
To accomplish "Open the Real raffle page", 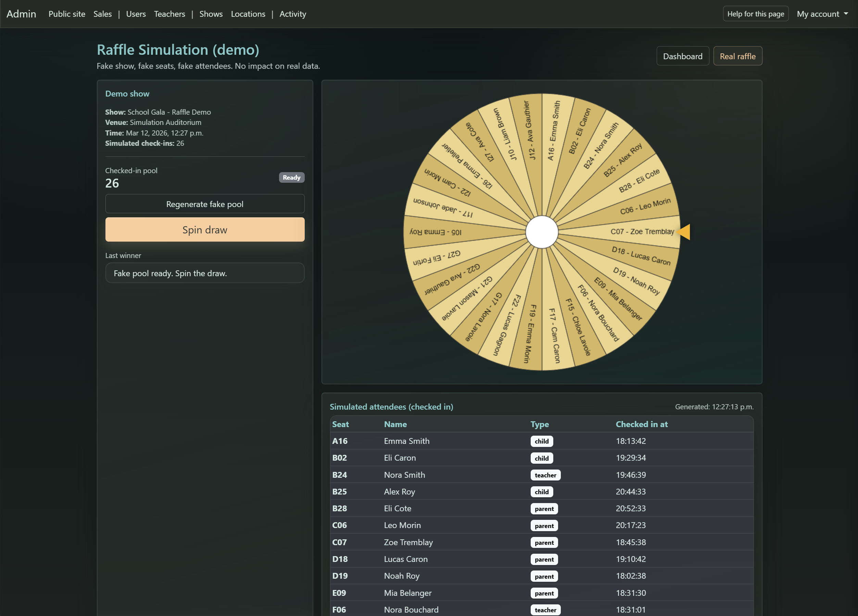I will (737, 55).
